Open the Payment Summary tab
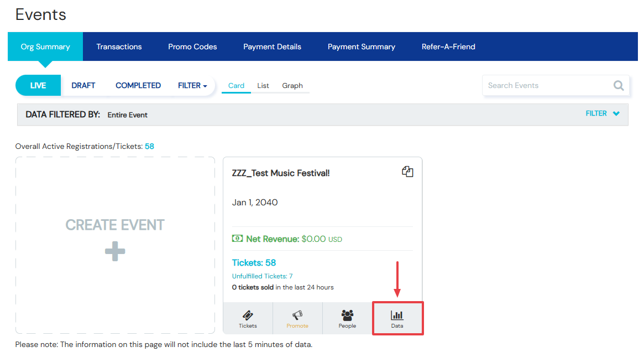The height and width of the screenshot is (357, 644). [x=362, y=46]
